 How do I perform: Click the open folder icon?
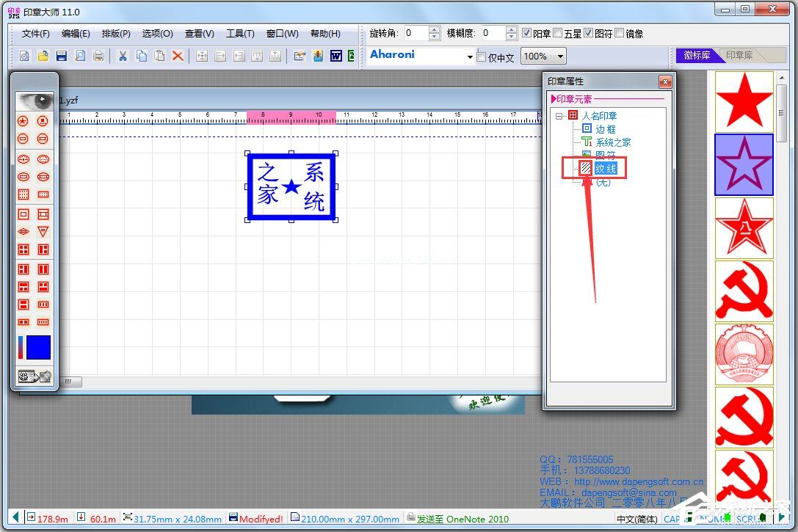pyautogui.click(x=43, y=56)
